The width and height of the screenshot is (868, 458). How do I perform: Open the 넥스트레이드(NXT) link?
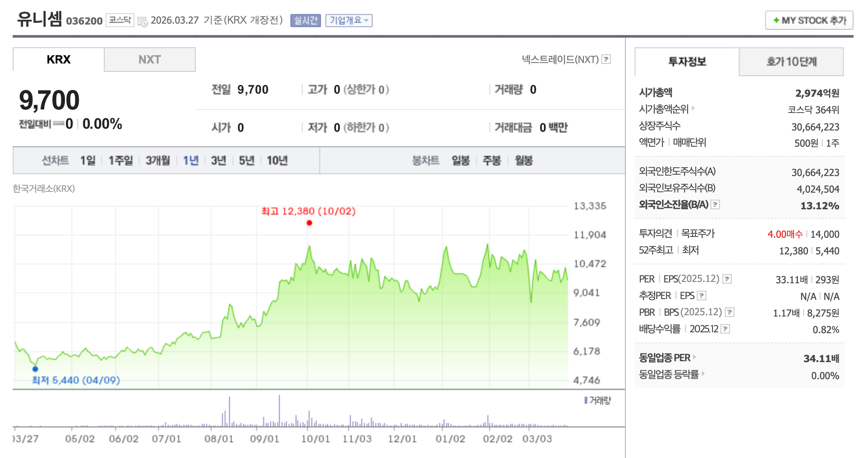coord(560,59)
